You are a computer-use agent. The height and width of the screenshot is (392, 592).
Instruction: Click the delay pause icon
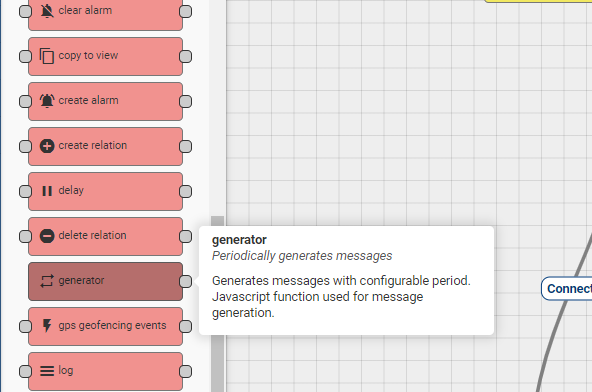tap(47, 191)
